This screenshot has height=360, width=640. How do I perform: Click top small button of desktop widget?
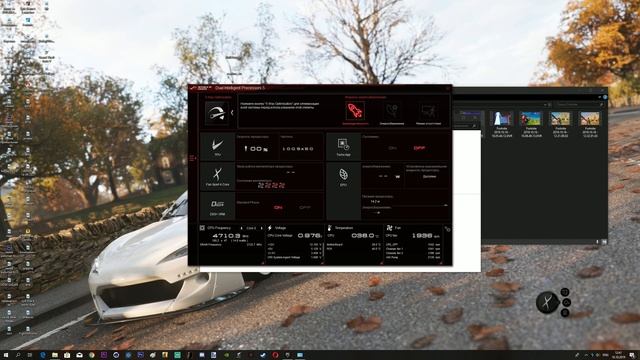click(565, 292)
